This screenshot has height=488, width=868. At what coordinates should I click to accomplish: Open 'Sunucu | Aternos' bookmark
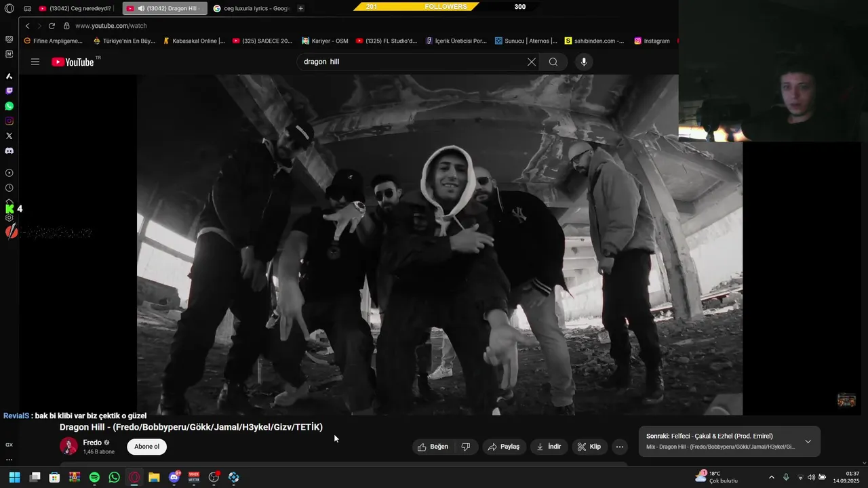pos(526,41)
